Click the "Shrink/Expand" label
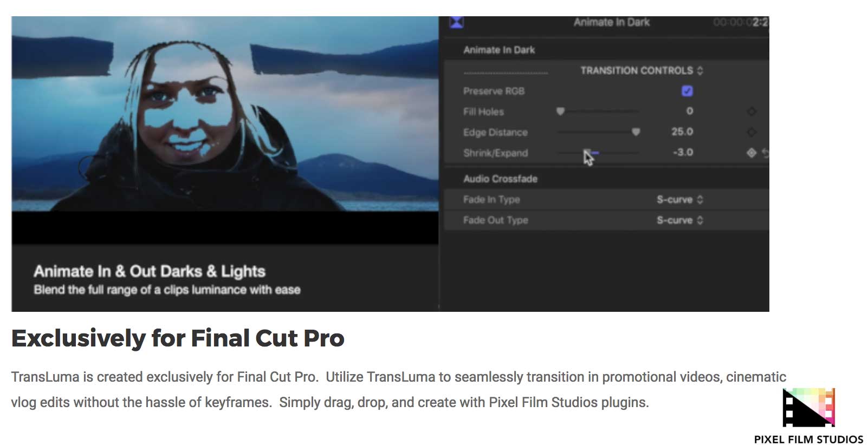Viewport: 868px width, 445px height. [495, 153]
